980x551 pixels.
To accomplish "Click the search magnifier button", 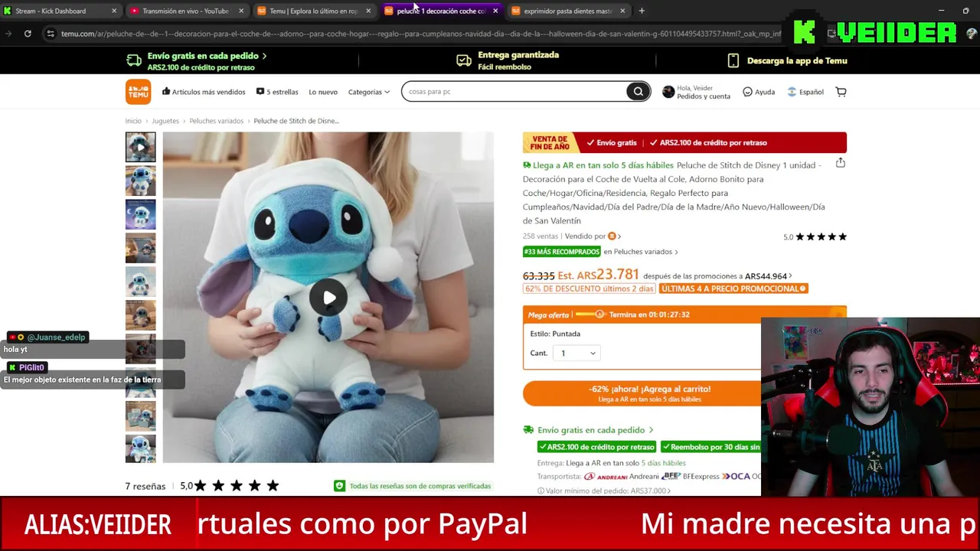I will [638, 92].
